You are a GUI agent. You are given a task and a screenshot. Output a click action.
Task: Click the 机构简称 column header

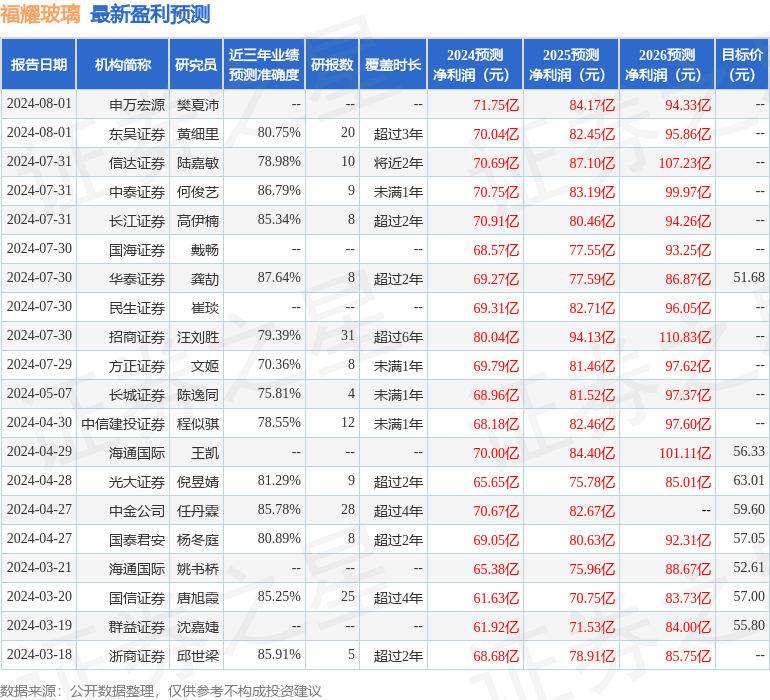[x=123, y=64]
